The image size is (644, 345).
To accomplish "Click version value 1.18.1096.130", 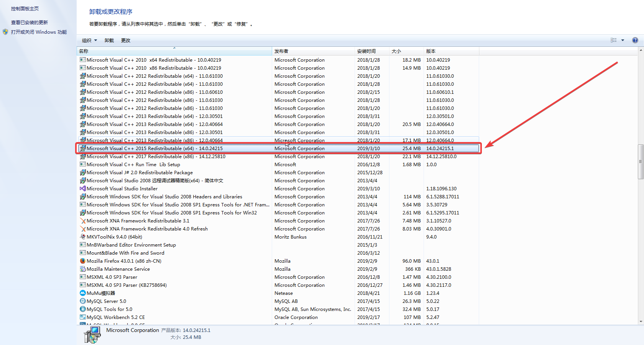I will pos(441,188).
